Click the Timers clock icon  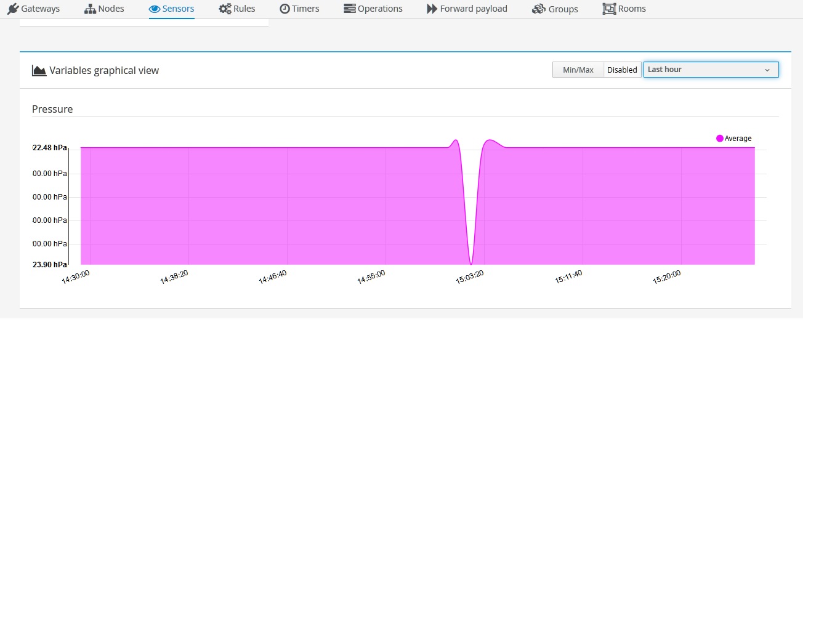tap(285, 9)
